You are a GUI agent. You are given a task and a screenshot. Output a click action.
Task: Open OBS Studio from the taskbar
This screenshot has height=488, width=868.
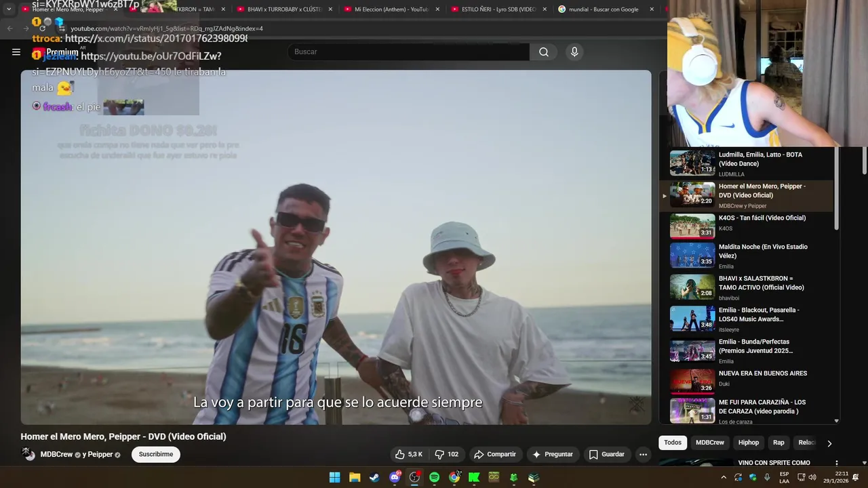(414, 477)
